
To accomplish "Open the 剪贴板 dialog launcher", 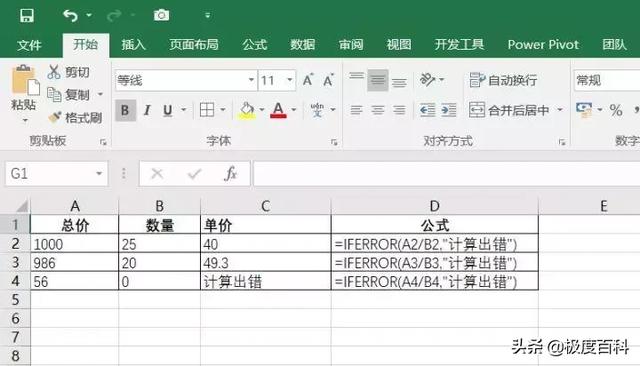I will (x=103, y=142).
